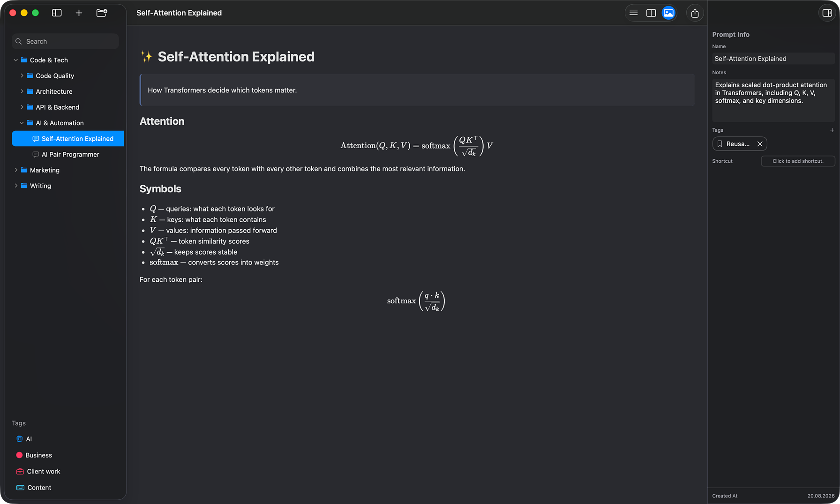840x504 pixels.
Task: Filter by the Content tag
Action: (x=33, y=488)
